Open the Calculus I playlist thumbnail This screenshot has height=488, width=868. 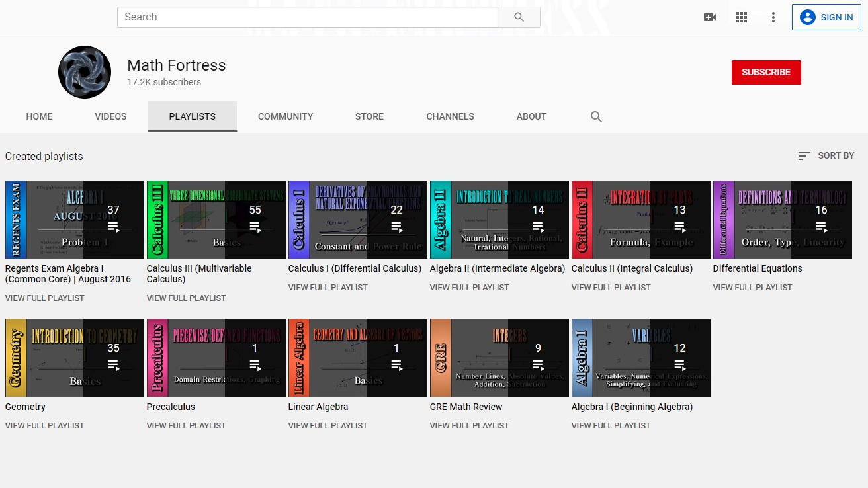(358, 220)
